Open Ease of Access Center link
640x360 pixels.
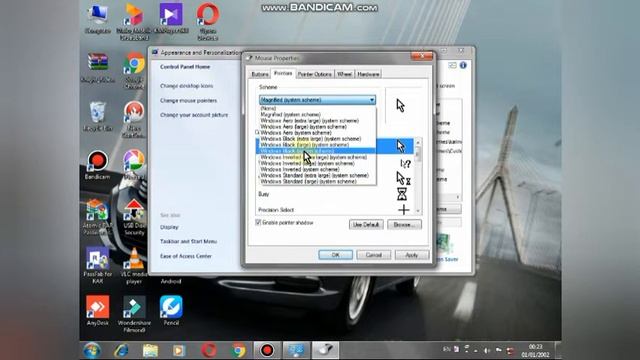[186, 256]
